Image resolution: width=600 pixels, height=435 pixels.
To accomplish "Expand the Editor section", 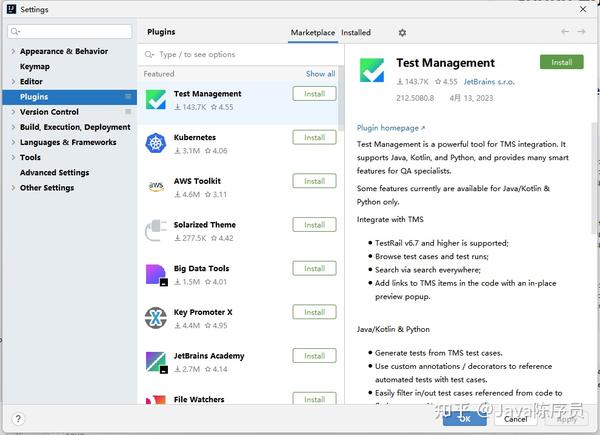I will coord(13,81).
